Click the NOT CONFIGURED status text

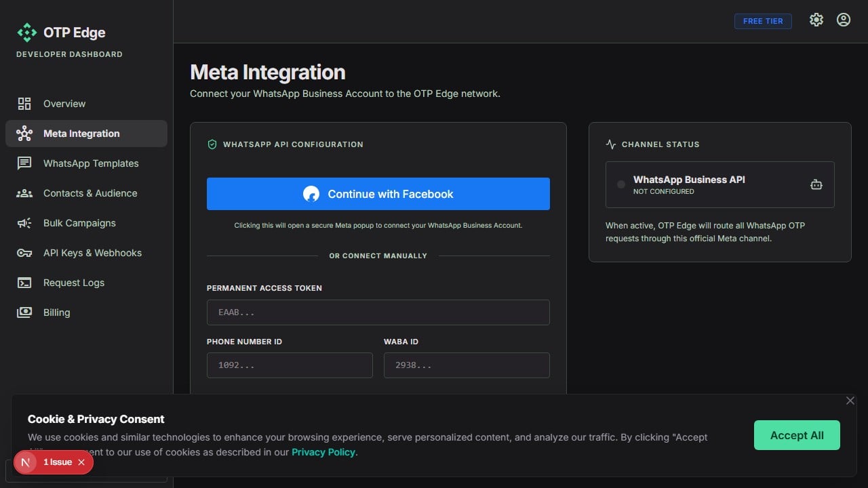(x=664, y=192)
